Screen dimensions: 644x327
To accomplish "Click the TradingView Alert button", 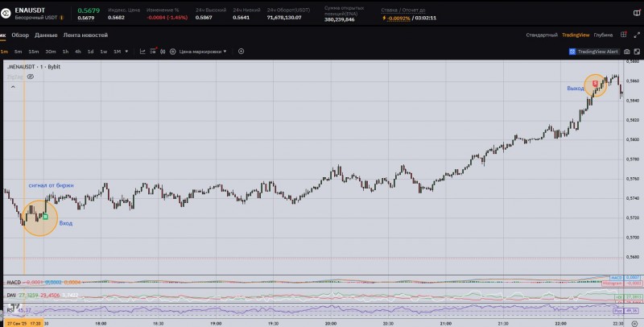I will pos(594,51).
